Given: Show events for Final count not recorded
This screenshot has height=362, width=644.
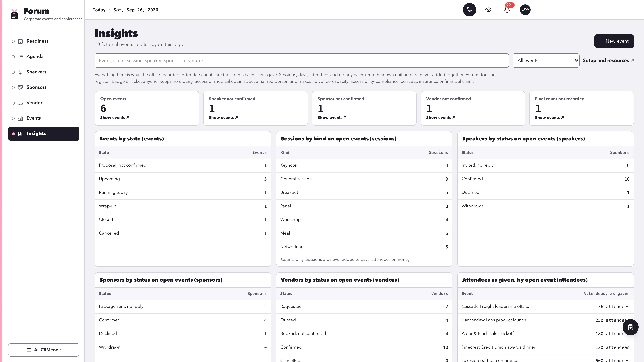Looking at the screenshot, I should point(549,118).
